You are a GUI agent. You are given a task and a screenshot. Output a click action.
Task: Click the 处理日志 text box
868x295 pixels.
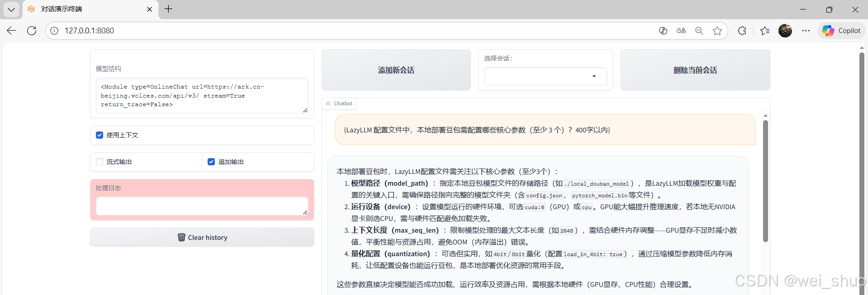coord(202,206)
